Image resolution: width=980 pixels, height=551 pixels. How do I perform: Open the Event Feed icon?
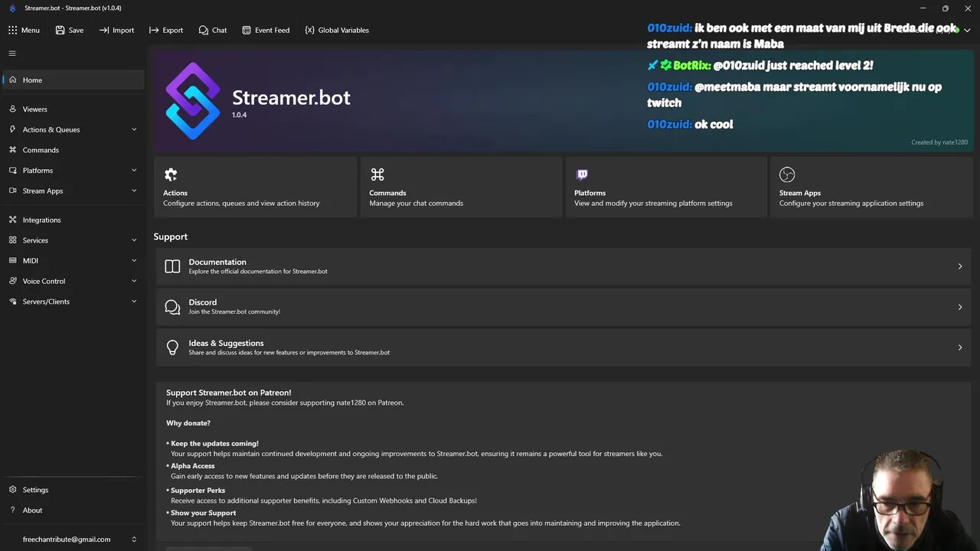(247, 30)
